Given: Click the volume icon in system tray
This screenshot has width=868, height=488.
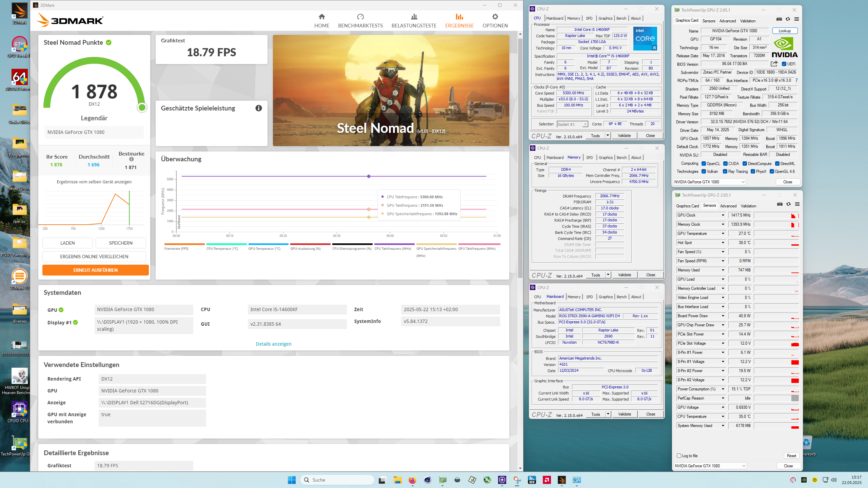Looking at the screenshot, I should (x=834, y=480).
